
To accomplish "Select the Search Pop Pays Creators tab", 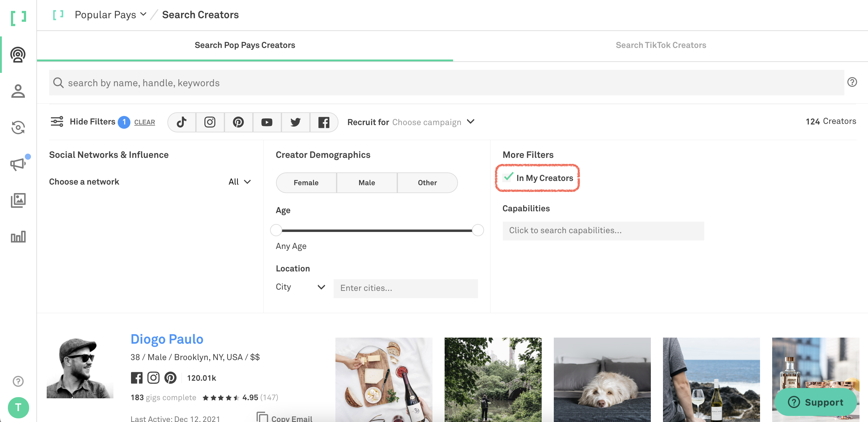I will [x=245, y=45].
